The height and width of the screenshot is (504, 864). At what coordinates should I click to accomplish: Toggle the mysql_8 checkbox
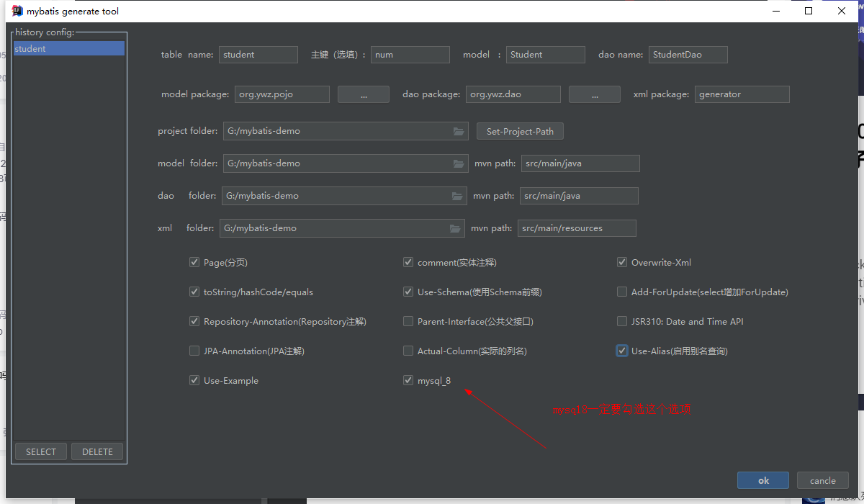[408, 381]
